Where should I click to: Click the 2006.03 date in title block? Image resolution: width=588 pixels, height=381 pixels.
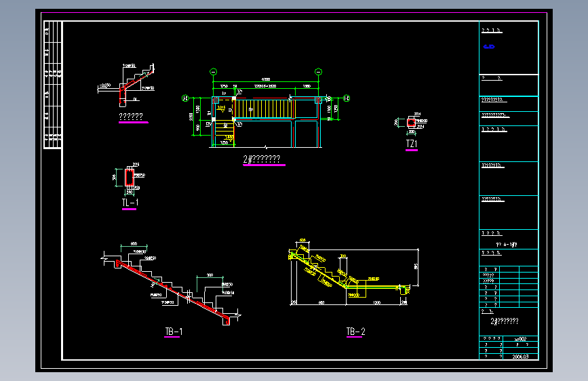[520, 357]
